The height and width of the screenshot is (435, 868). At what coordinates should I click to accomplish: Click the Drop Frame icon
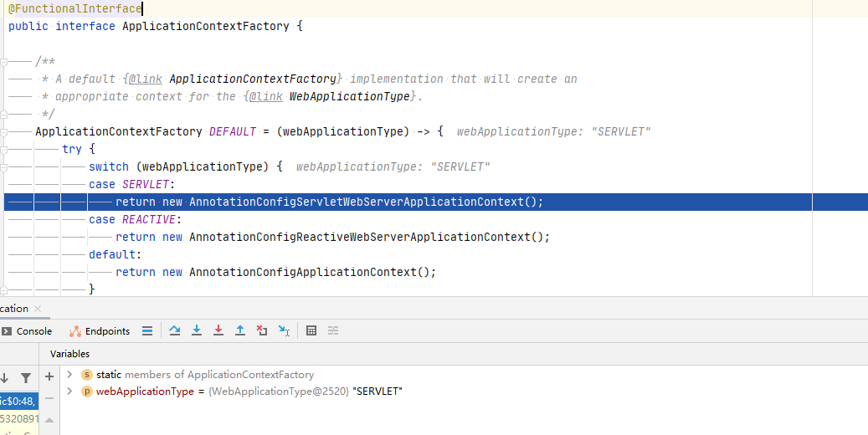pos(262,330)
